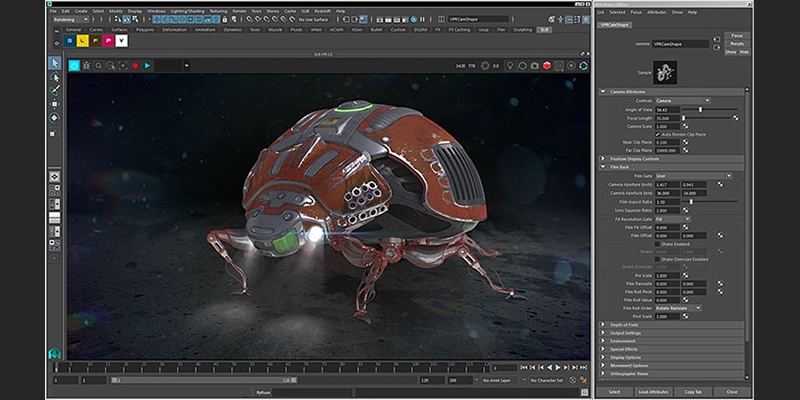Click the Select button in Attribute Editor
The image size is (800, 400).
pyautogui.click(x=614, y=392)
